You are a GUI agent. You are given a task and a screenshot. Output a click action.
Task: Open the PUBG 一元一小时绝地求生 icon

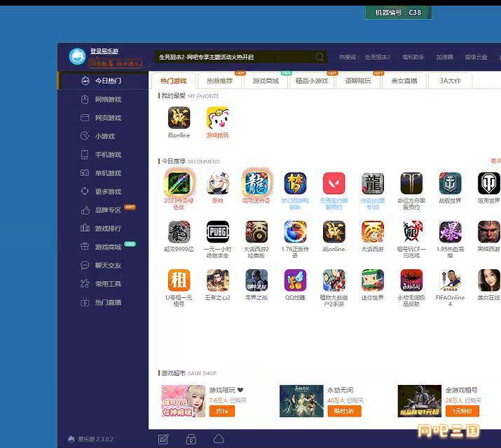coord(218,232)
